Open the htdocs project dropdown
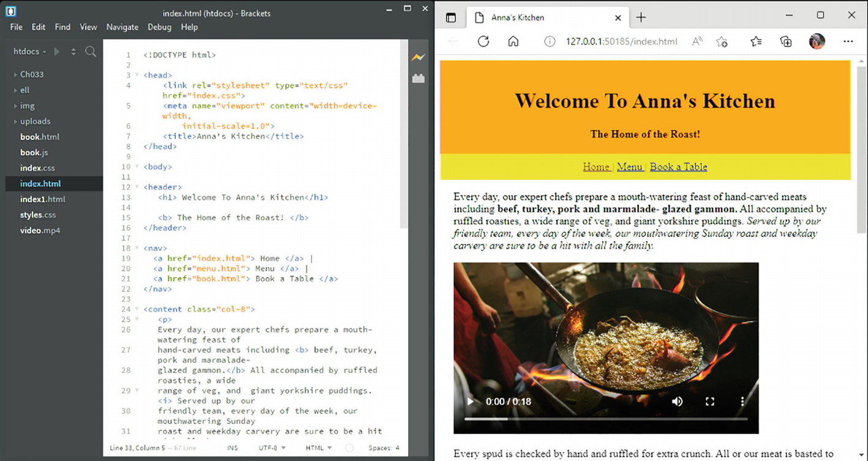 (x=29, y=52)
